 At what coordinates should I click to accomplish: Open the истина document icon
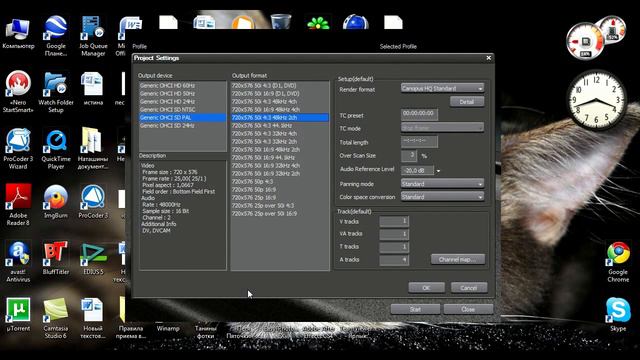[x=93, y=89]
